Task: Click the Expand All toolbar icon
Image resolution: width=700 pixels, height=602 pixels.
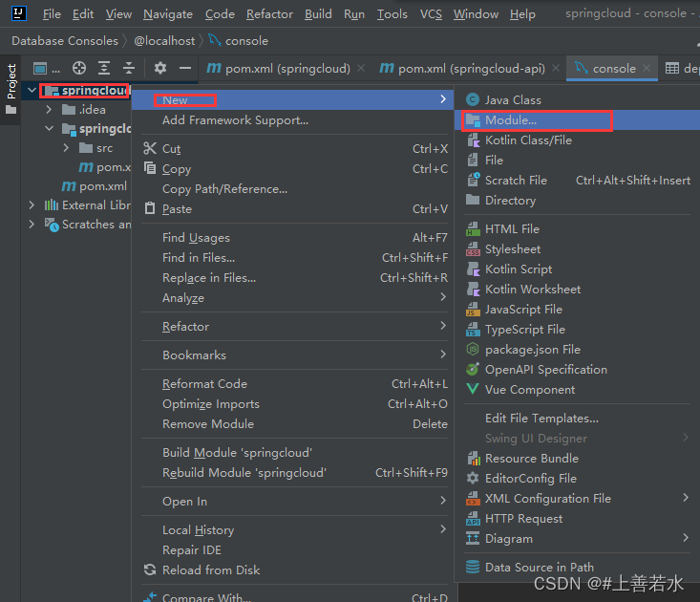Action: coord(104,68)
